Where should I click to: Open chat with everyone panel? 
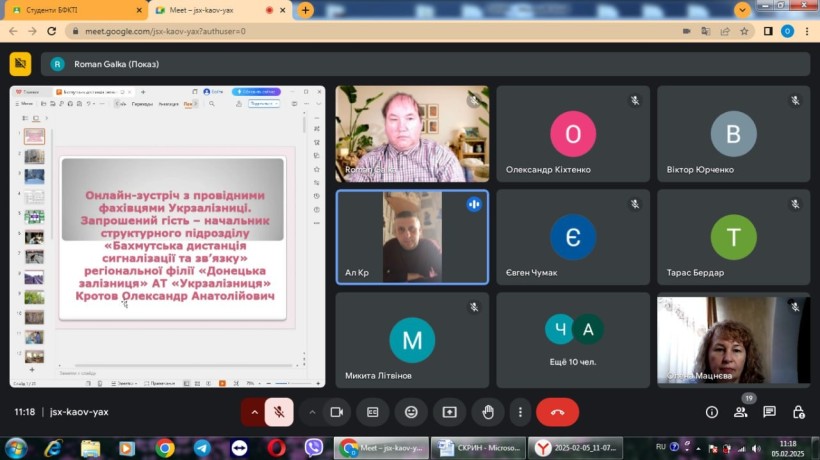tap(769, 412)
